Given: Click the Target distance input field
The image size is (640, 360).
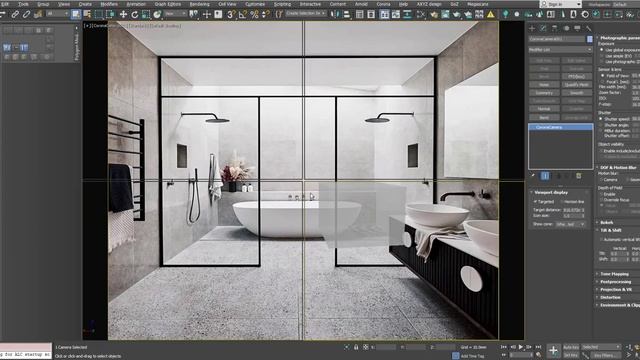Looking at the screenshot, I should pos(571,210).
